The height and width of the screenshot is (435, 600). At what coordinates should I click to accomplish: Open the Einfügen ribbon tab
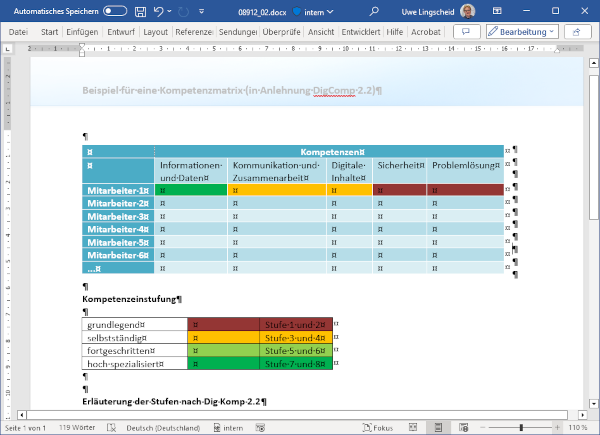coord(84,32)
